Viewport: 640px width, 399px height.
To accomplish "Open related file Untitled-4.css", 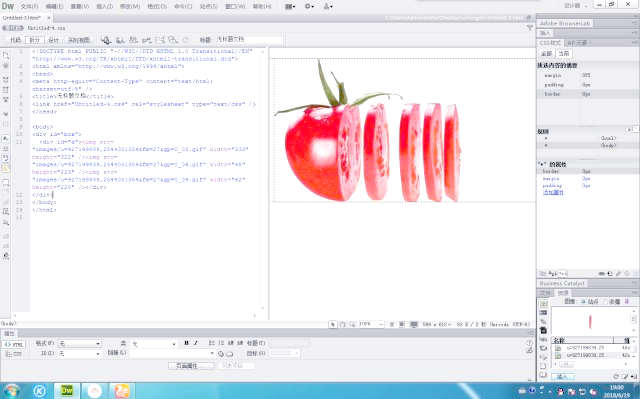I will (46, 28).
